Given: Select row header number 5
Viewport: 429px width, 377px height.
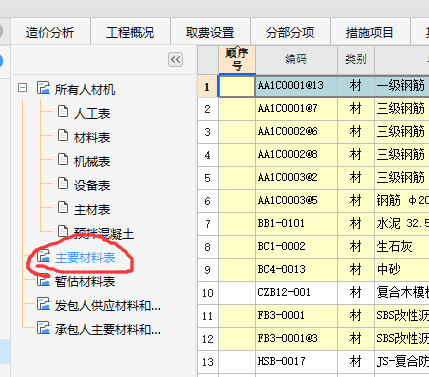Looking at the screenshot, I should 208,178.
